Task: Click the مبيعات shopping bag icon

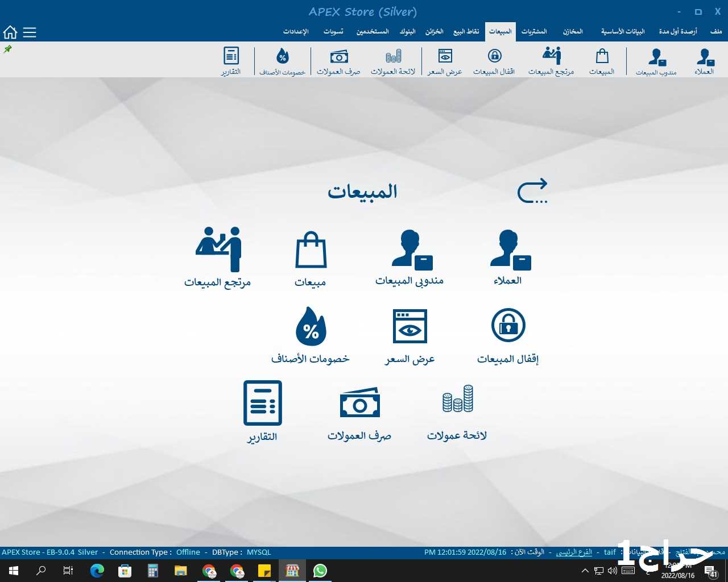Action: pos(311,250)
